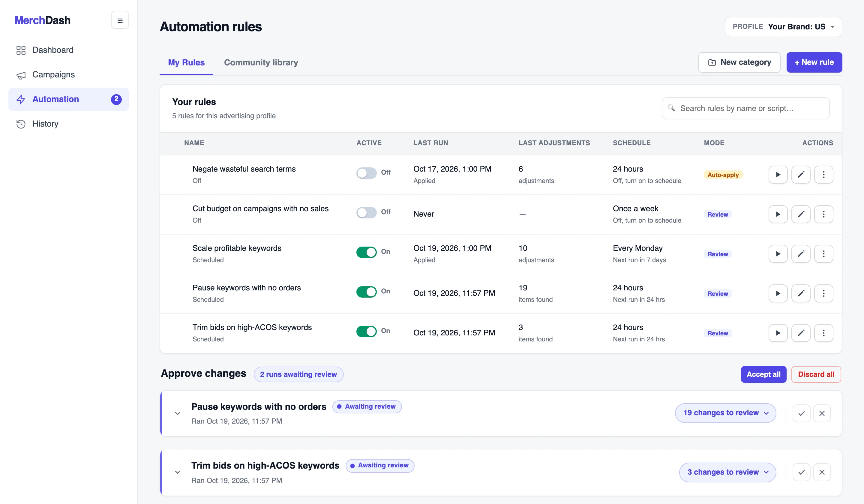Enable the 'Negate wasteful search terms' toggle
This screenshot has width=864, height=504.
pyautogui.click(x=366, y=173)
